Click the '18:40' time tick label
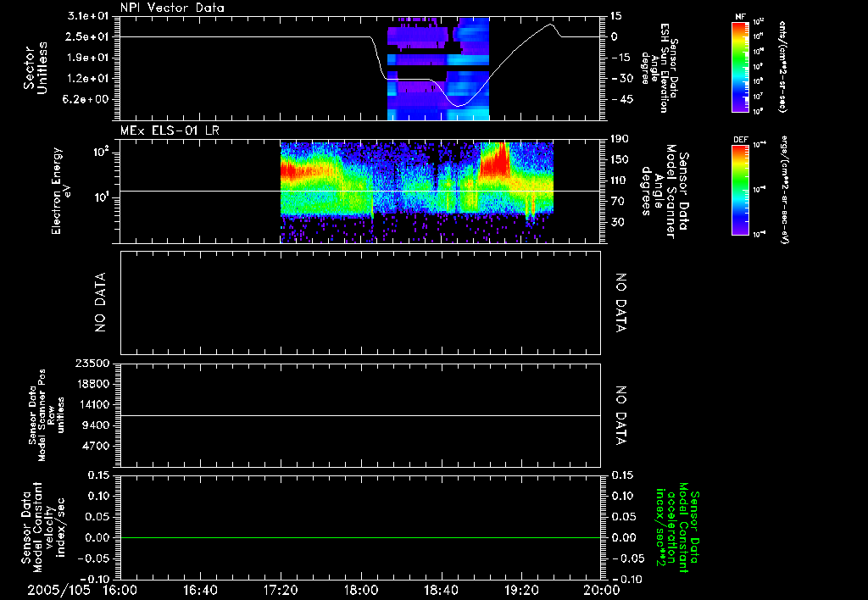The image size is (868, 600). (441, 591)
